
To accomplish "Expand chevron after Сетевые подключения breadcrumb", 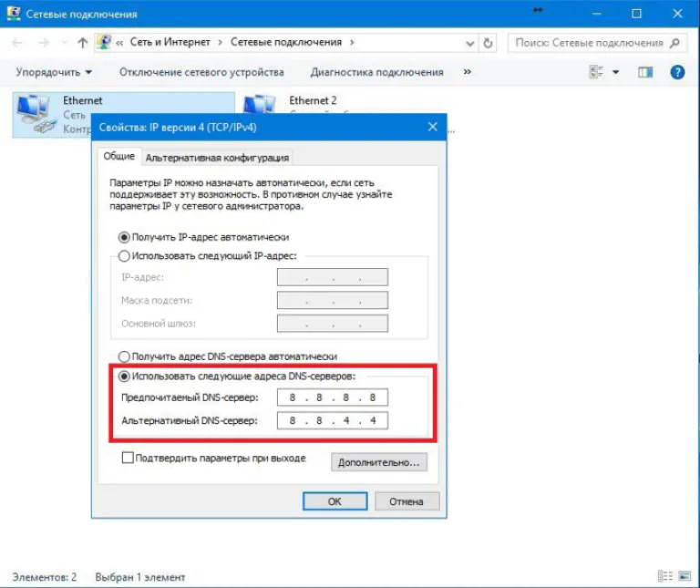I will [x=352, y=43].
